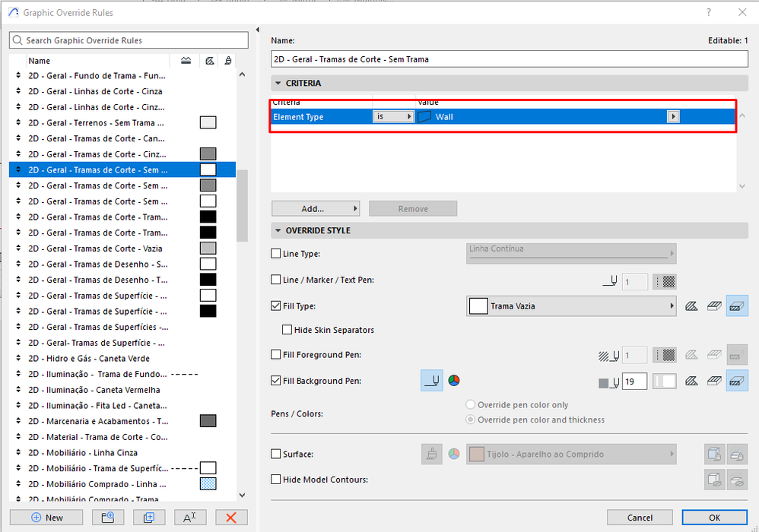Select the Element Type criteria row
Screen dimensions: 759x532
click(503, 116)
